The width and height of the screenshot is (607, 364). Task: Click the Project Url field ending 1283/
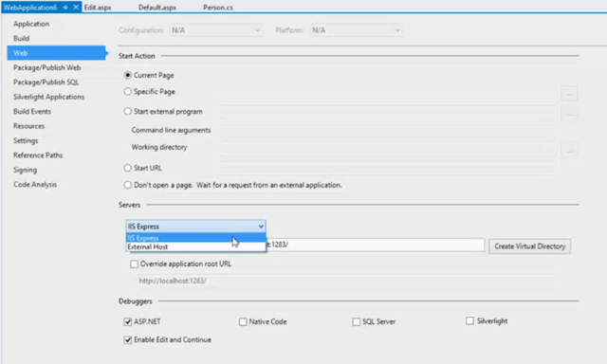point(376,245)
